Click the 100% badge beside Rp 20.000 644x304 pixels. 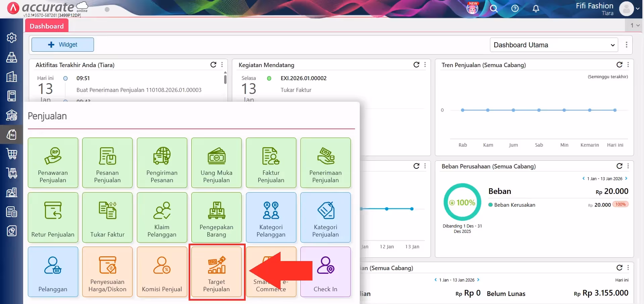621,204
